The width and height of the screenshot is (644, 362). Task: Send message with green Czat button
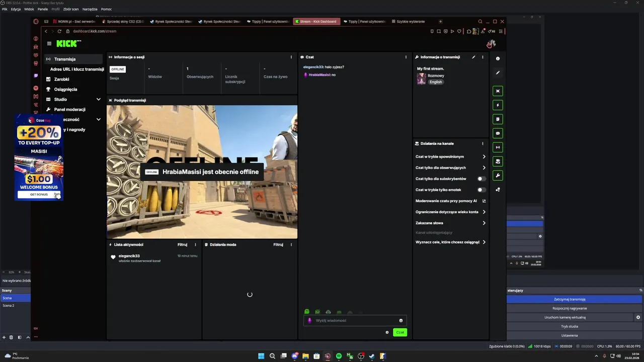pyautogui.click(x=400, y=332)
